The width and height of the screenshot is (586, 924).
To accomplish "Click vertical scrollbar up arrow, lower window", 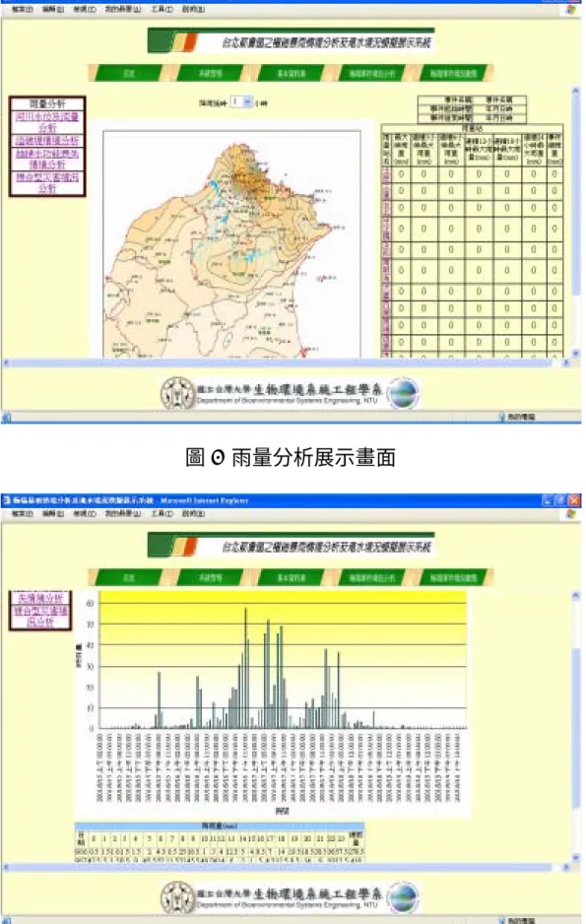I will (x=575, y=596).
